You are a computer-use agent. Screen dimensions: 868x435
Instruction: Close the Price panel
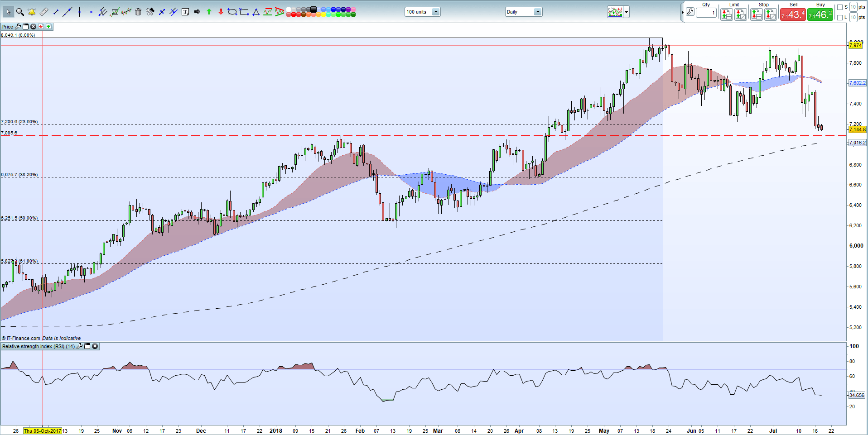[33, 27]
